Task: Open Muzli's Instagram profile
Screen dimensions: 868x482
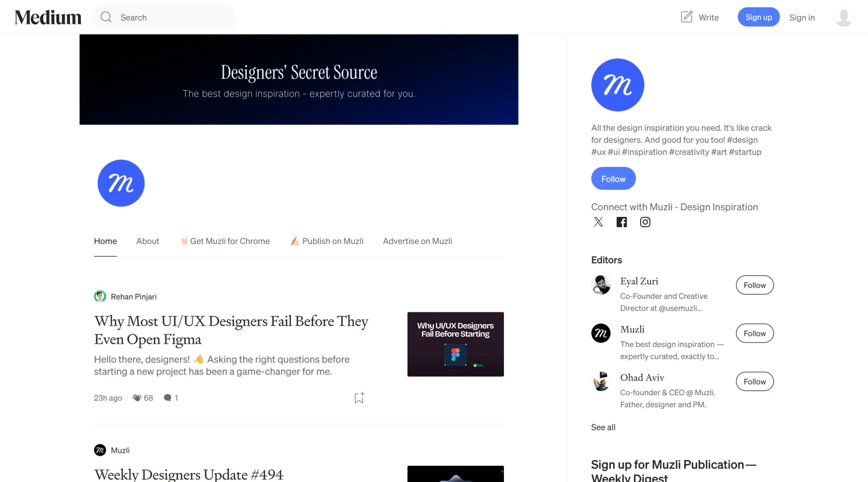Action: click(645, 222)
